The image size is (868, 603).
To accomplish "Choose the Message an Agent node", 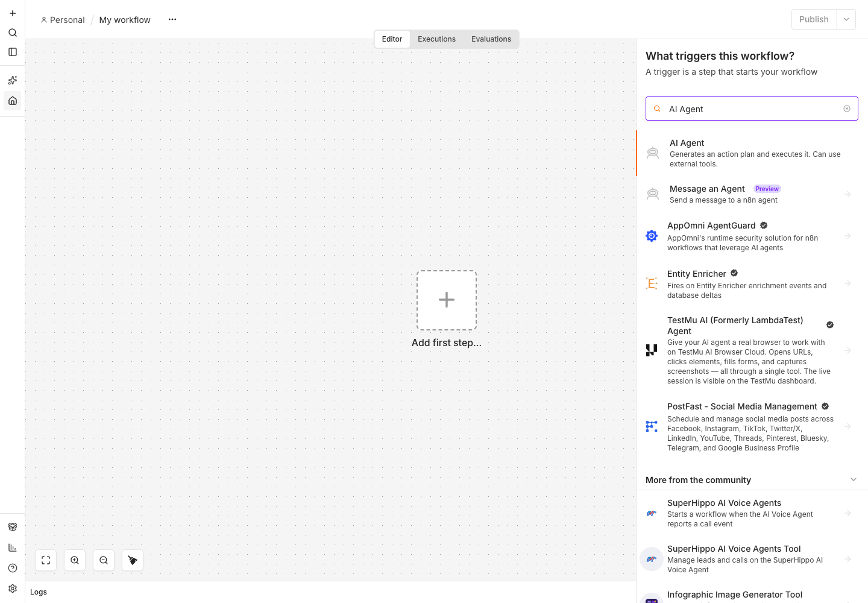I will click(x=752, y=194).
